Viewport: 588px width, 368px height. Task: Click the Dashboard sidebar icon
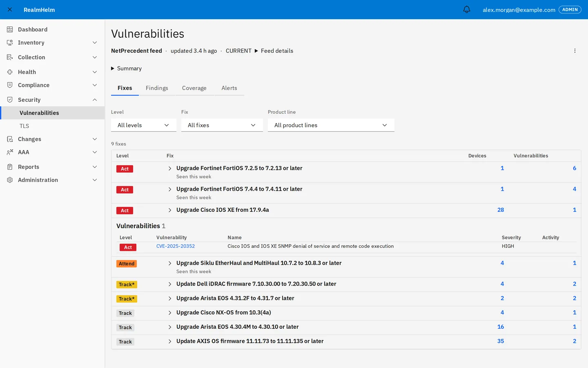10,29
